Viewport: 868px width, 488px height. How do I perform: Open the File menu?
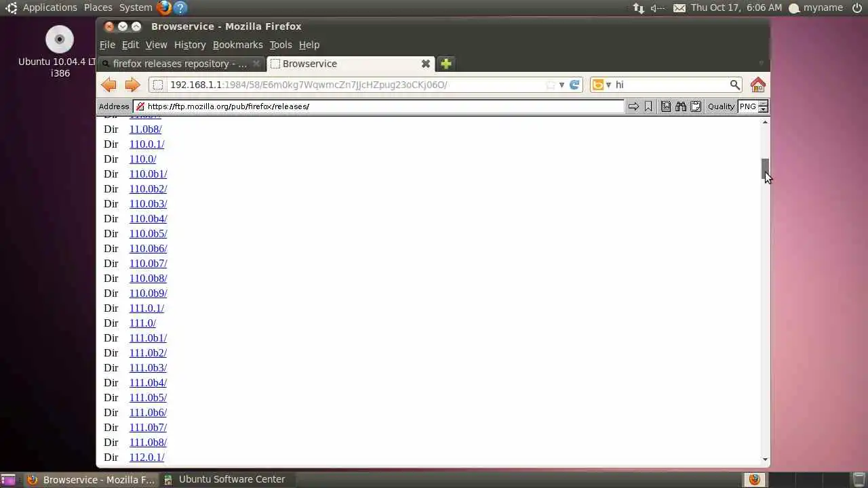point(107,45)
